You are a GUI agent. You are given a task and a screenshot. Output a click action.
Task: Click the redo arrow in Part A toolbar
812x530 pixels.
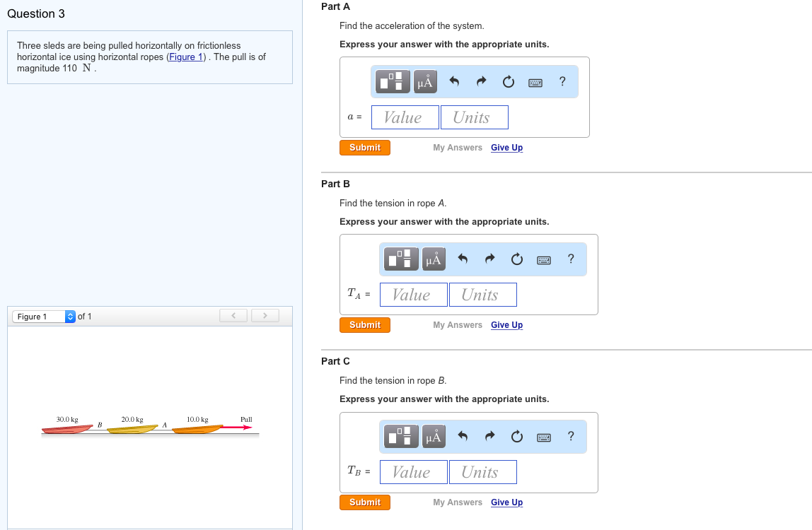click(480, 81)
